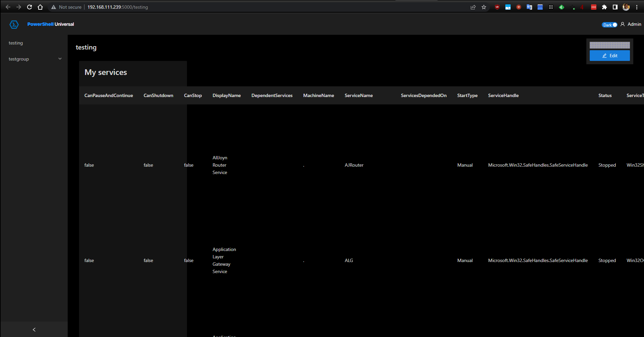Click the CanPauseAndContinue false value for AJRouter
Image resolution: width=644 pixels, height=337 pixels.
tap(89, 165)
